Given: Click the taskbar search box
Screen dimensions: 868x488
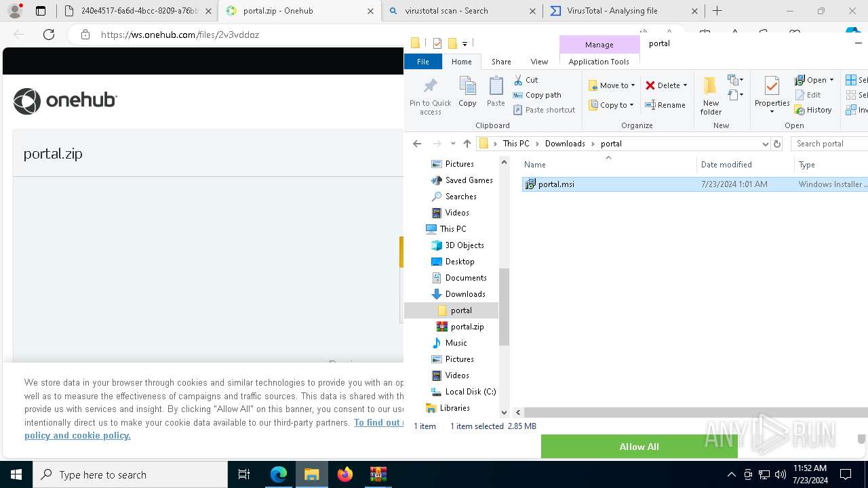Looking at the screenshot, I should [130, 474].
